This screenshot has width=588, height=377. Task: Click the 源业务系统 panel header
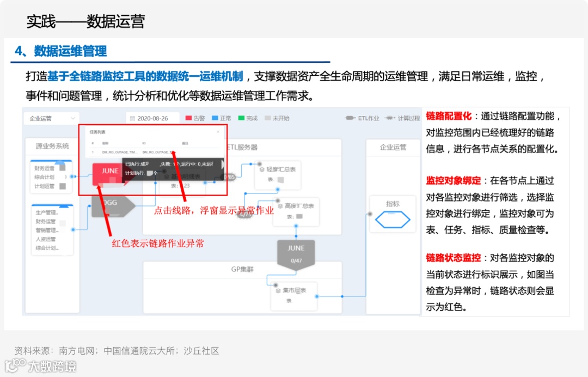pos(52,146)
